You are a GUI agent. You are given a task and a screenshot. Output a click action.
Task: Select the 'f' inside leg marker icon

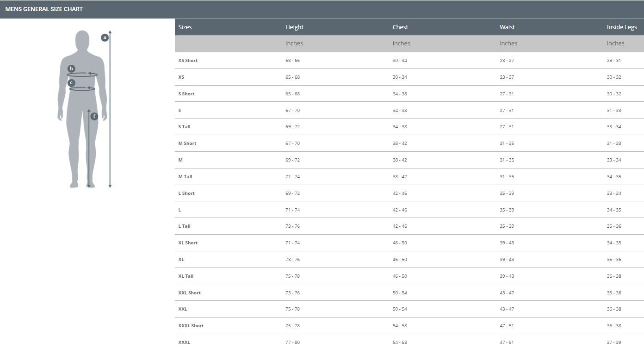(94, 116)
